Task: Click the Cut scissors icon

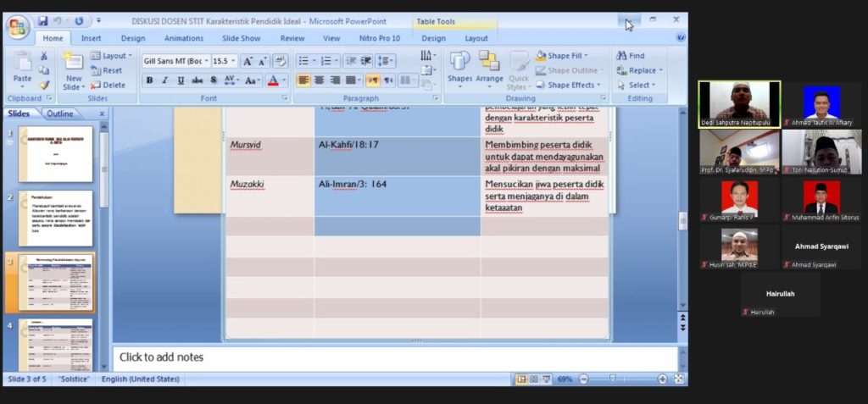Action: point(44,56)
